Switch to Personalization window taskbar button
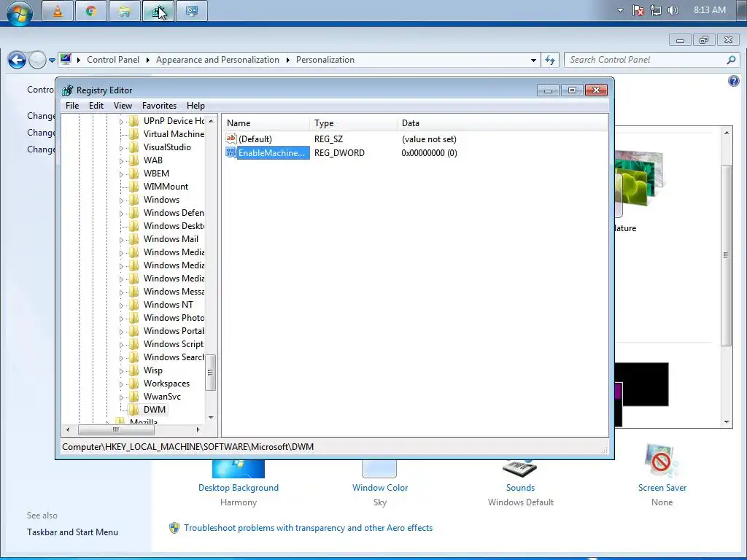Viewport: 747px width, 560px height. (x=192, y=11)
